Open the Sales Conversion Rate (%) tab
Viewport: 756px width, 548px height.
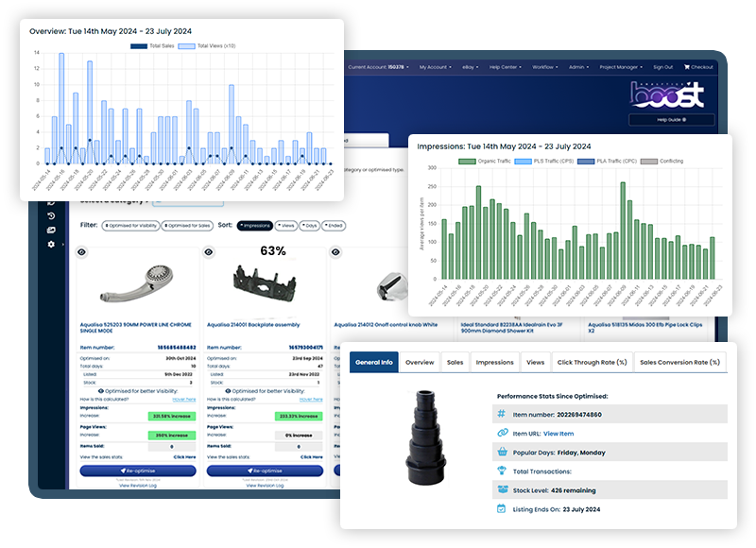(x=679, y=362)
